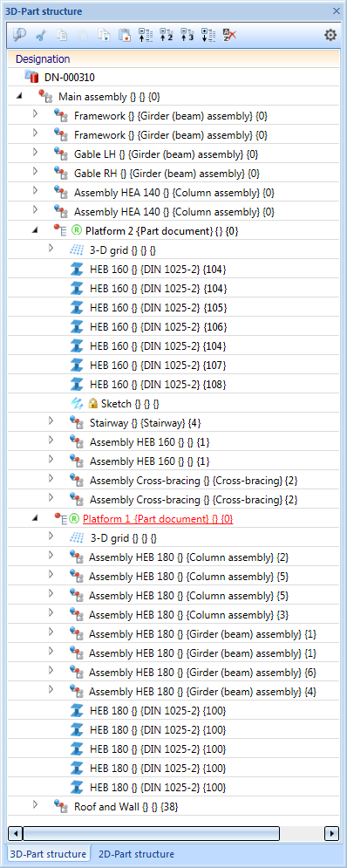The image size is (347, 868).
Task: Collapse the Main assembly node
Action: pos(19,96)
